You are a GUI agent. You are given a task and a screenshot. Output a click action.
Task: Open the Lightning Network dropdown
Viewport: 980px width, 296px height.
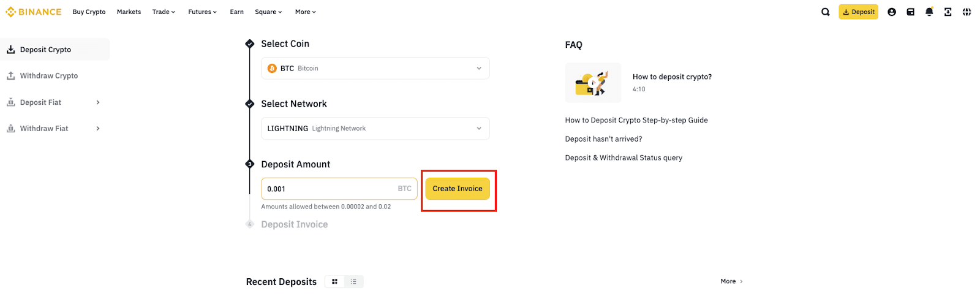(375, 128)
